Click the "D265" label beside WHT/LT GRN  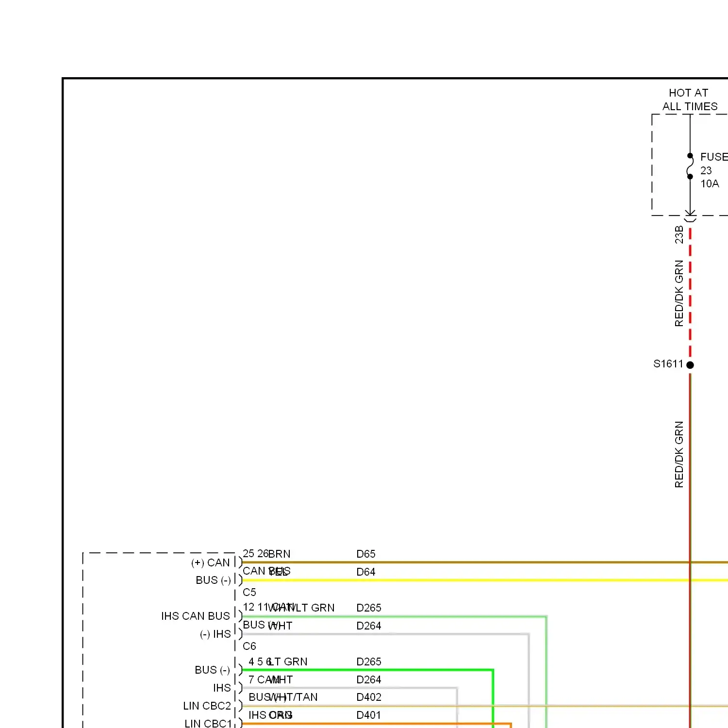[369, 608]
